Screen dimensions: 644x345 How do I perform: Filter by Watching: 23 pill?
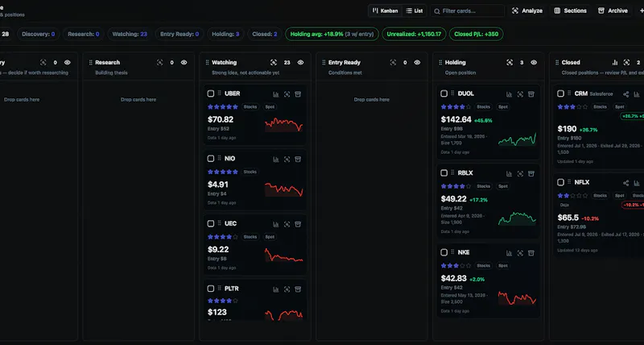coord(130,34)
